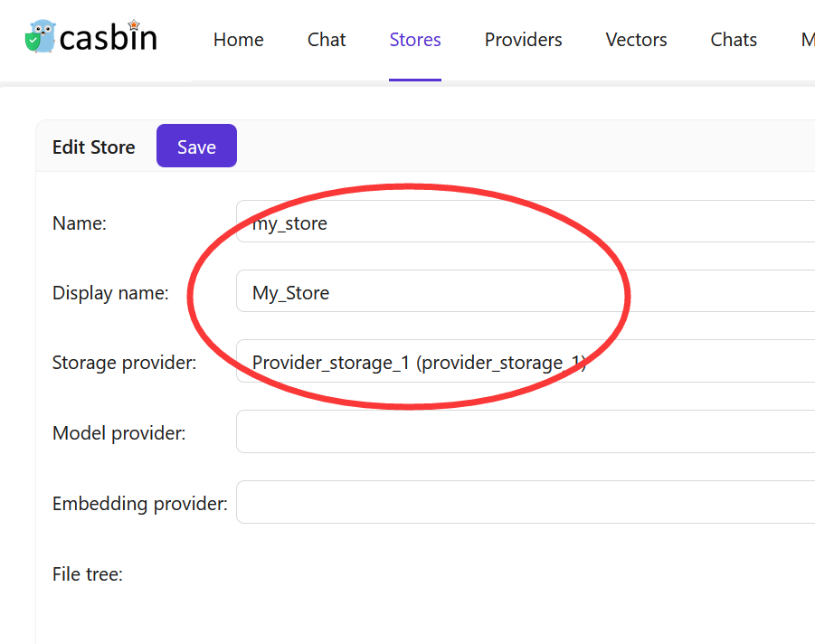
Task: Click the purple Save button
Action: tap(196, 145)
